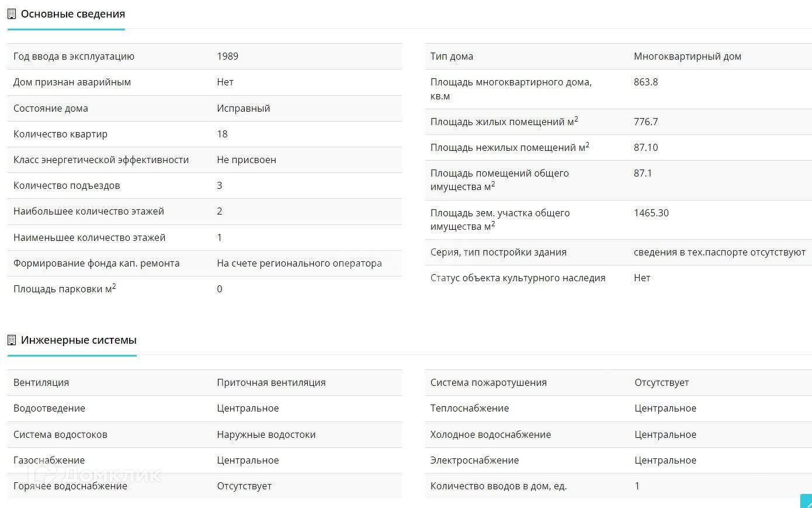
Task: Open the Основные сведения section heading
Action: [72, 14]
